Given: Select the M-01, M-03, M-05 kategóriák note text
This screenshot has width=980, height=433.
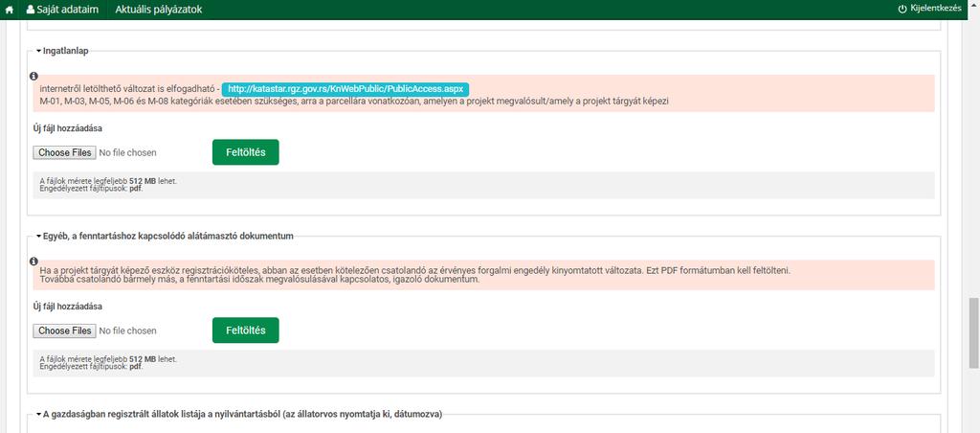Looking at the screenshot, I should point(354,101).
